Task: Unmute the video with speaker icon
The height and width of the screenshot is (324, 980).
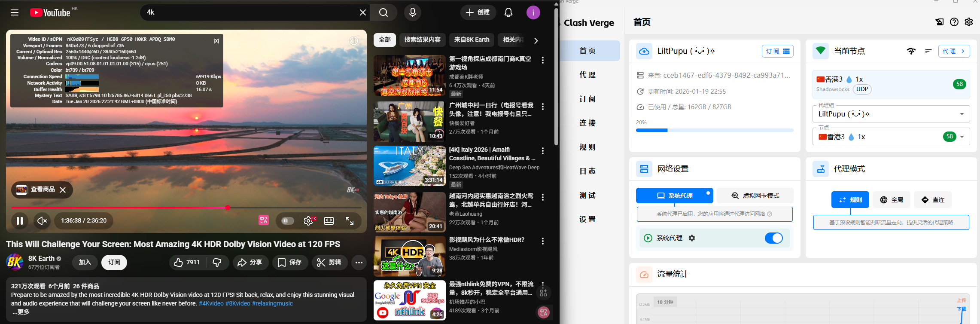Action: click(x=42, y=221)
